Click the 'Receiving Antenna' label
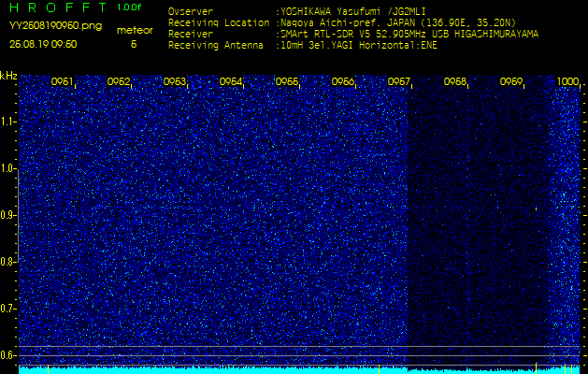The image size is (588, 374). 216,46
